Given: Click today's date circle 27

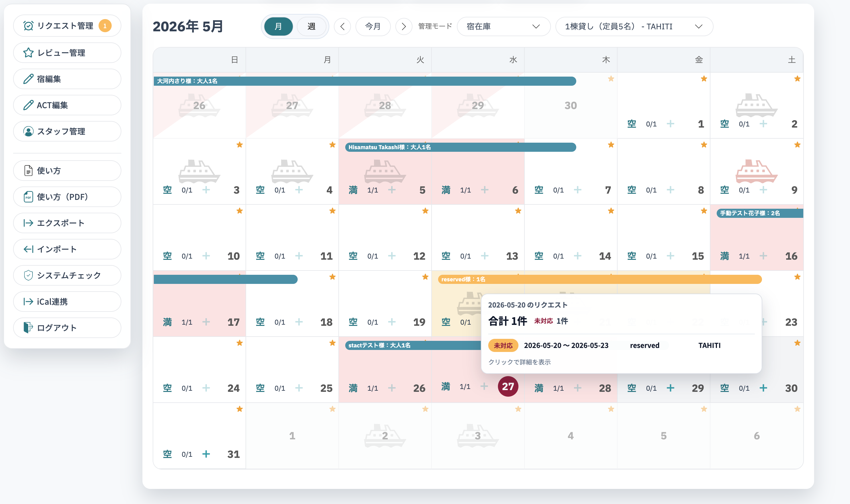Looking at the screenshot, I should pos(508,386).
